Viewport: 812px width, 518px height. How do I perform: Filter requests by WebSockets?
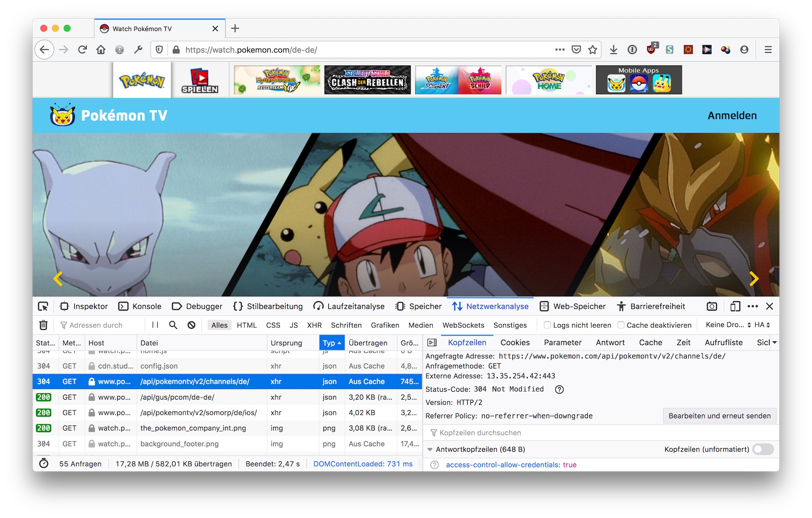click(463, 325)
